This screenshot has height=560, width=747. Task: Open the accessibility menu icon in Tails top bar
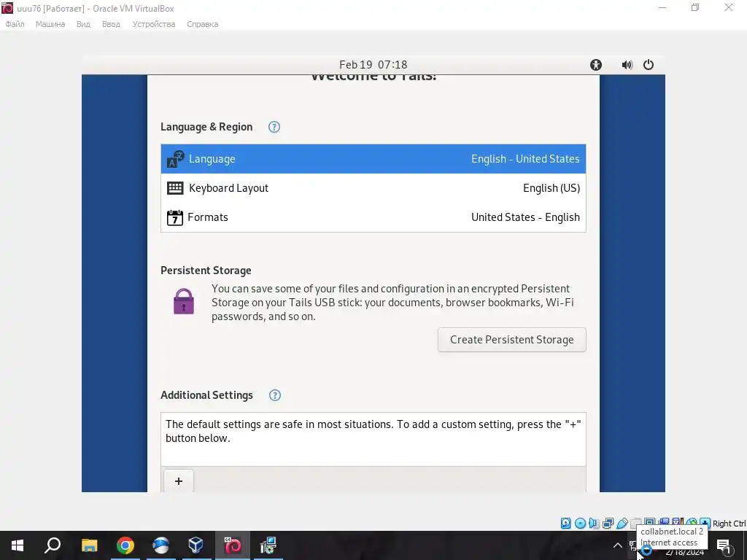595,65
